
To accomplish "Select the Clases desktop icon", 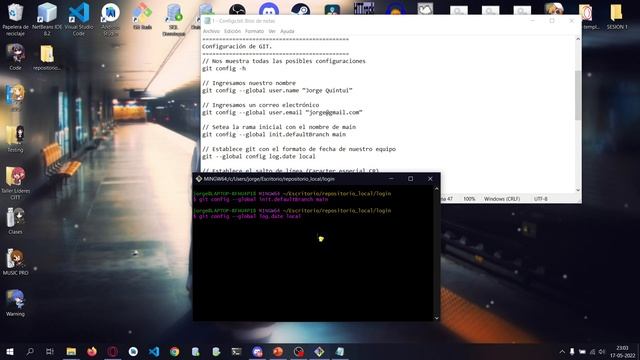I will (15, 221).
